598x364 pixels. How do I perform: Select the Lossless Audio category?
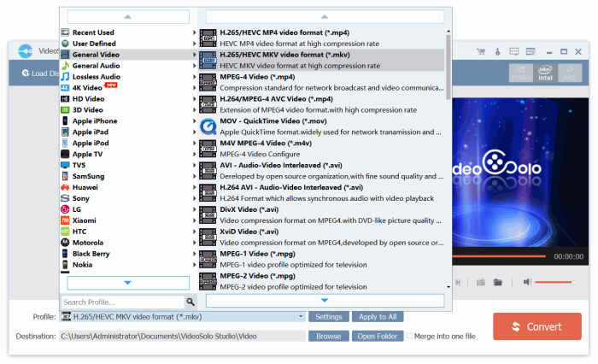click(129, 77)
